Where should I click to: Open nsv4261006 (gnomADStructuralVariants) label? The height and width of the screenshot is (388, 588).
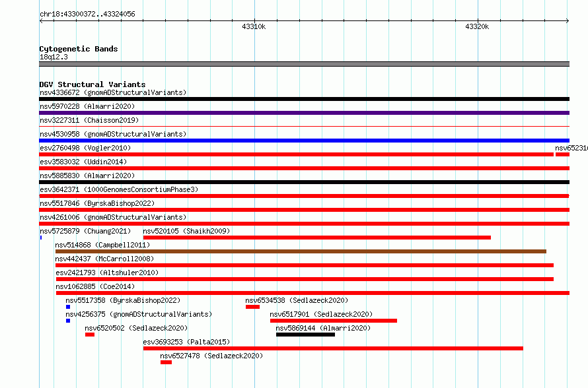click(x=113, y=217)
